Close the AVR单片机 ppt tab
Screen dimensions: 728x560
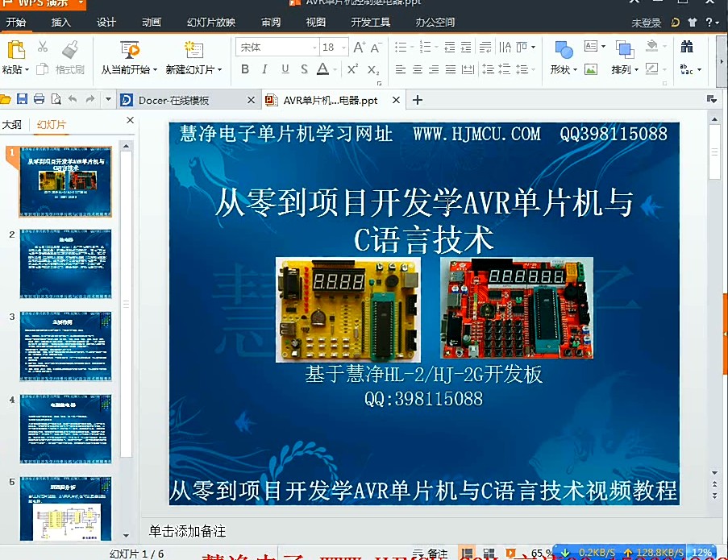tap(396, 100)
